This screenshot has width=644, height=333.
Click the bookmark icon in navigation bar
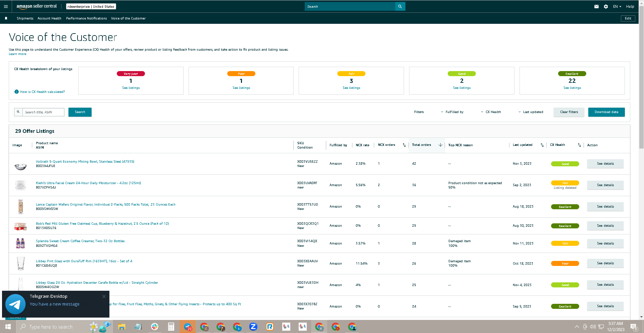(6, 18)
